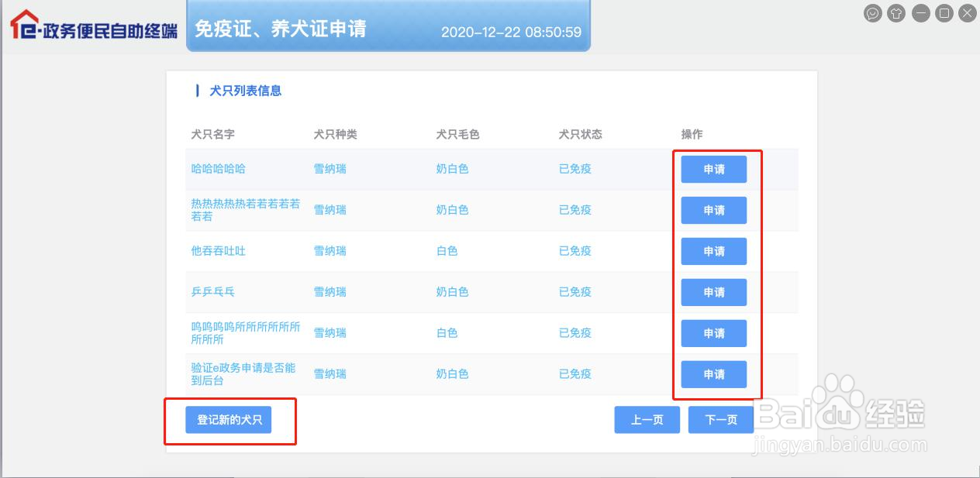Click the 操作 column header
The height and width of the screenshot is (478, 980).
tap(692, 134)
